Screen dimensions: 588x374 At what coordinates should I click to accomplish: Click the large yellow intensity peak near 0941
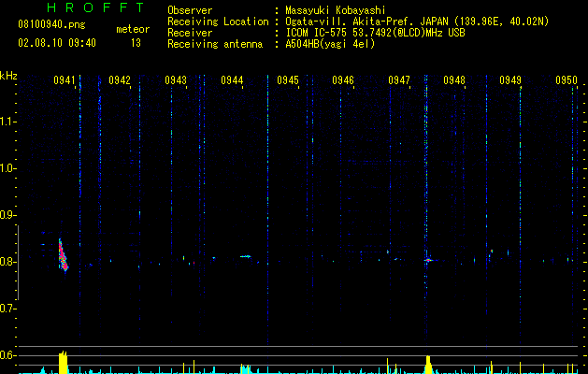(x=64, y=363)
